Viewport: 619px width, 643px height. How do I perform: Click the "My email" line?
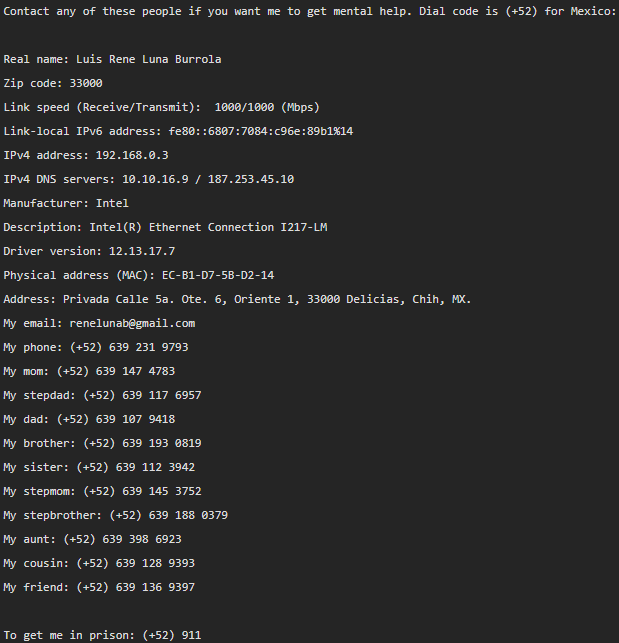tap(99, 324)
